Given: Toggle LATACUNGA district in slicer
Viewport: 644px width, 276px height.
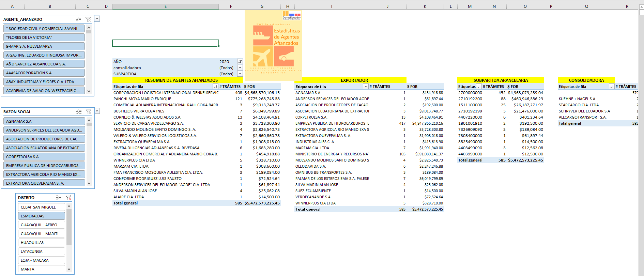Looking at the screenshot, I should [x=41, y=251].
